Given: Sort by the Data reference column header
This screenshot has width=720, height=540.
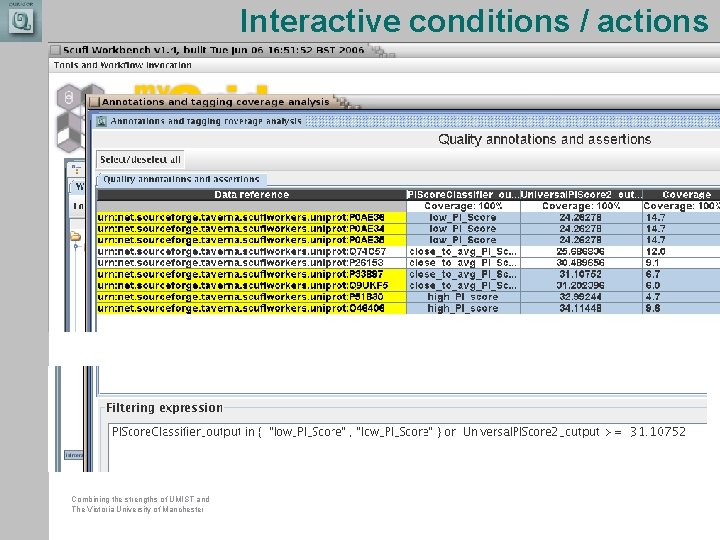Looking at the screenshot, I should coord(251,195).
